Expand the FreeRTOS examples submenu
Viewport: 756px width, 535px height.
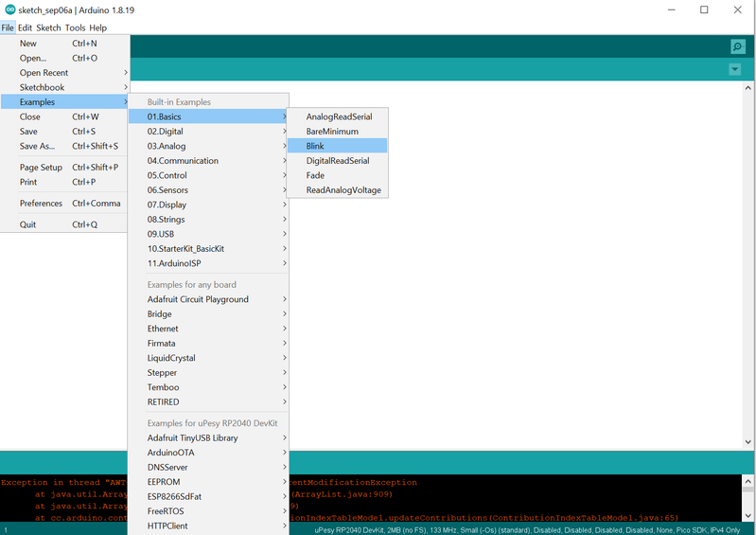[x=208, y=511]
